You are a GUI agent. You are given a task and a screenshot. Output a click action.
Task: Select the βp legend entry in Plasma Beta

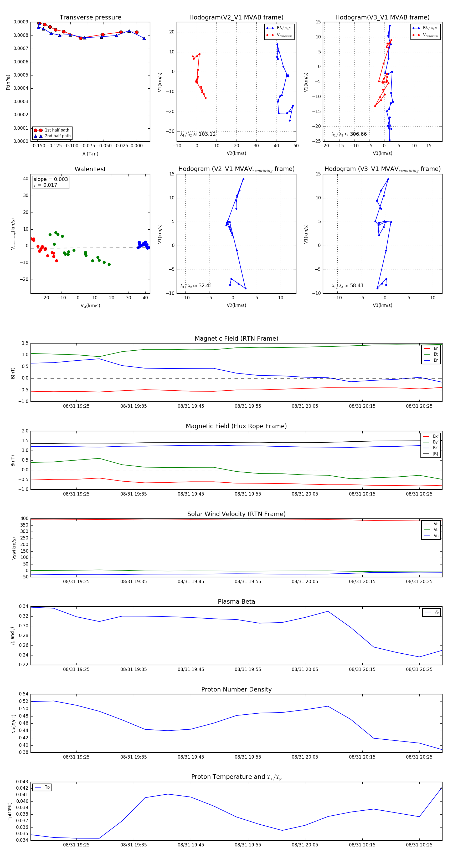coord(431,612)
